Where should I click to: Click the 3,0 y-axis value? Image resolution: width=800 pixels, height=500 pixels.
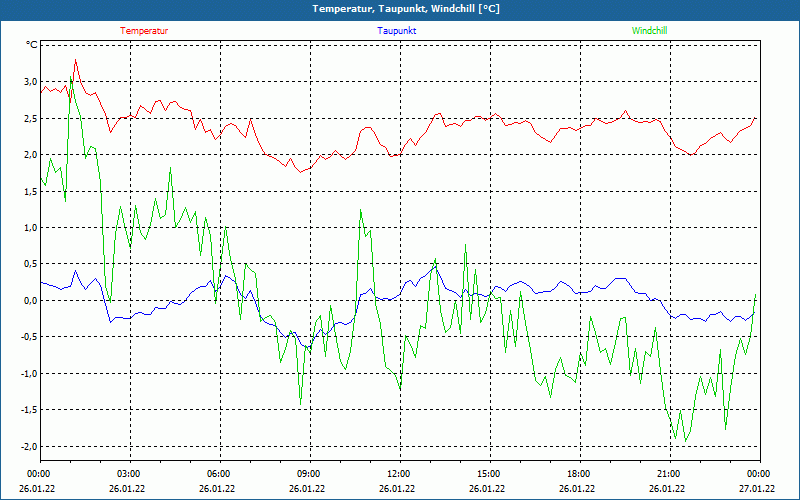32,82
